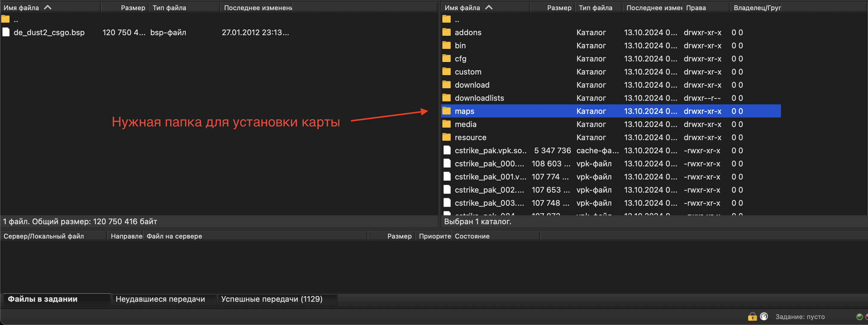Click the lock encryption icon in status bar

click(x=752, y=317)
